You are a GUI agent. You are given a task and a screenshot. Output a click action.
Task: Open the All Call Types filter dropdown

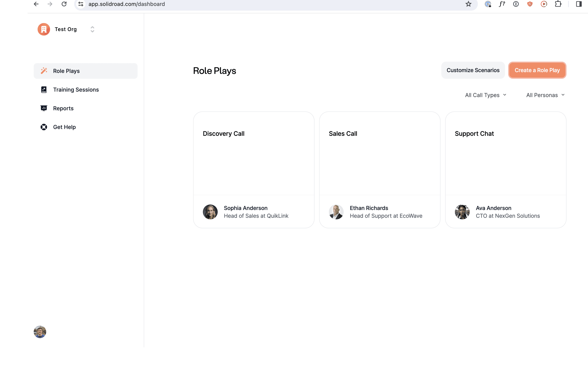[485, 95]
